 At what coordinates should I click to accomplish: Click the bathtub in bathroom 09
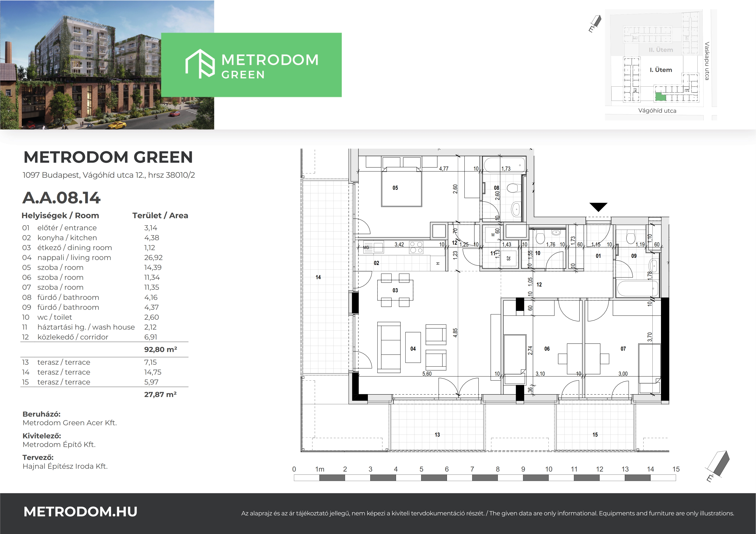click(x=637, y=289)
